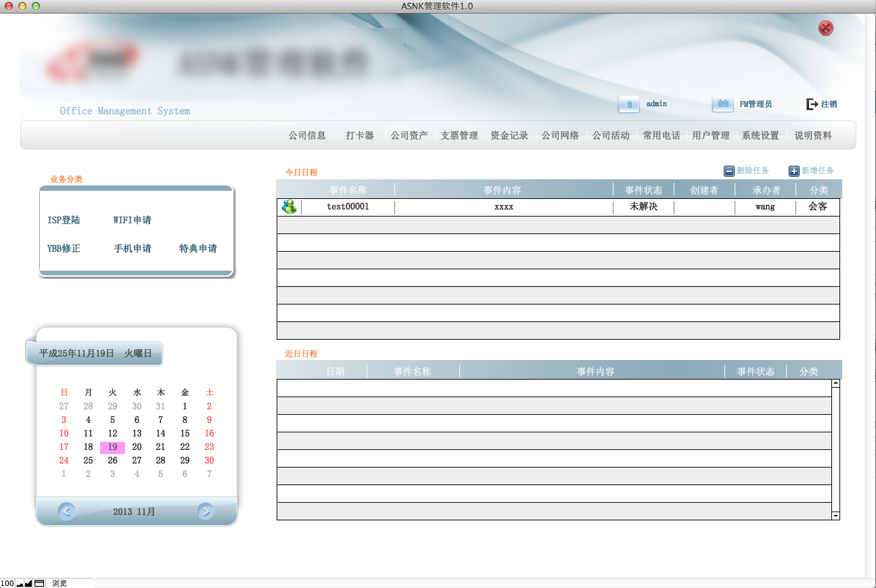Click the FM管理员 label

pyautogui.click(x=756, y=104)
